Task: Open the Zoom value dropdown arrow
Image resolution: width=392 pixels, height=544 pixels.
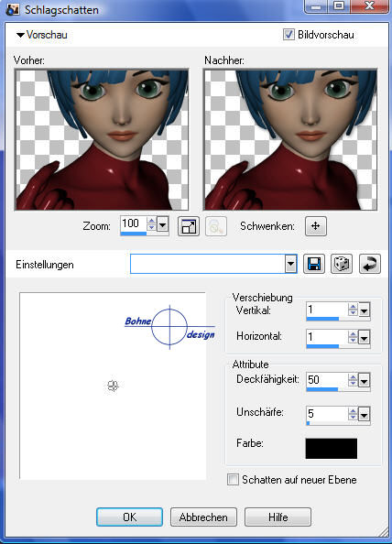Action: pyautogui.click(x=162, y=224)
